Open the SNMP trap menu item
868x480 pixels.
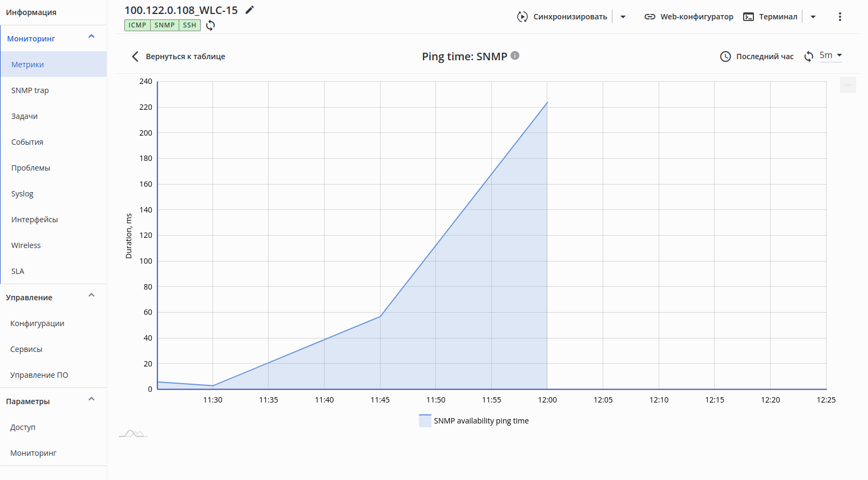point(30,90)
